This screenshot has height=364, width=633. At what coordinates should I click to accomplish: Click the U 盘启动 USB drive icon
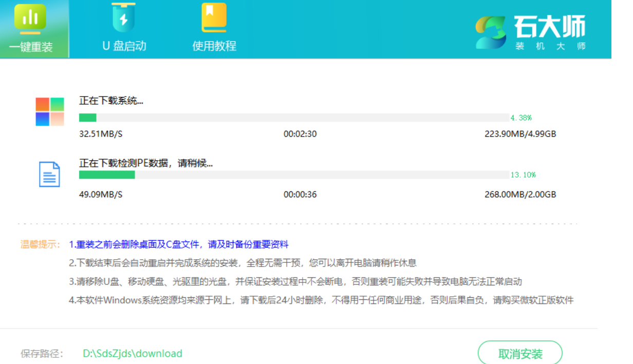123,18
